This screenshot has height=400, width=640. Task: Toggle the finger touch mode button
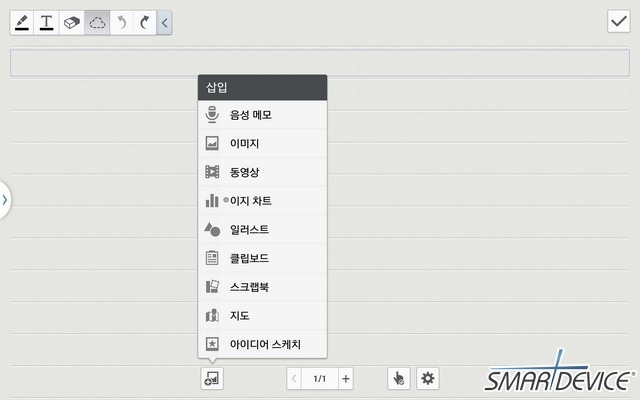pyautogui.click(x=398, y=378)
